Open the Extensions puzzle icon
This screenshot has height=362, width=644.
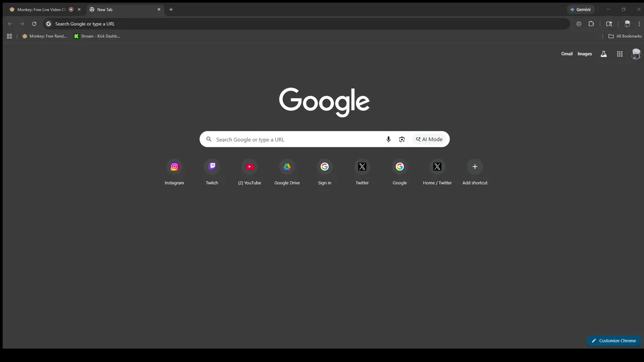click(591, 24)
